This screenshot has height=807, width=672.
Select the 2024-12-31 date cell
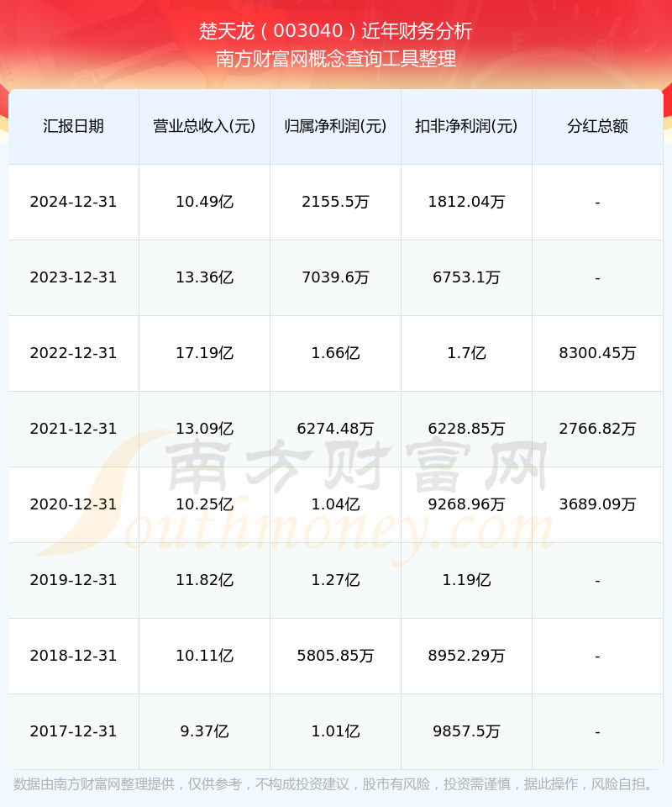(74, 202)
